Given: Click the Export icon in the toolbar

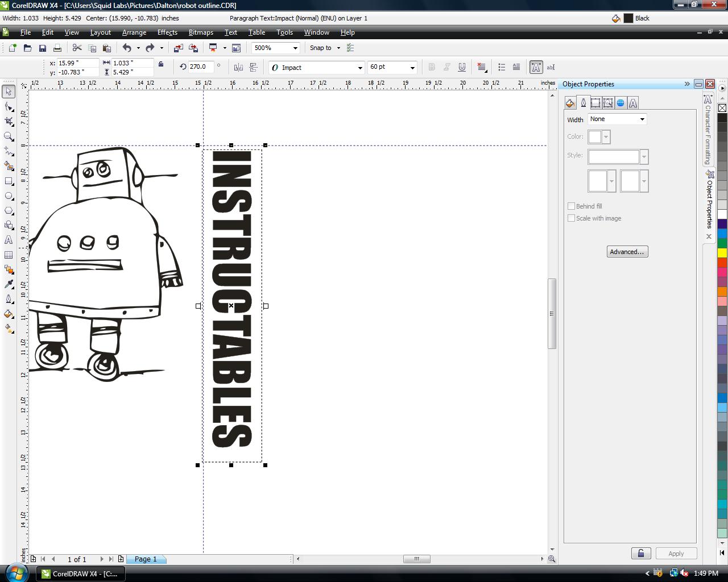Looking at the screenshot, I should click(x=193, y=48).
